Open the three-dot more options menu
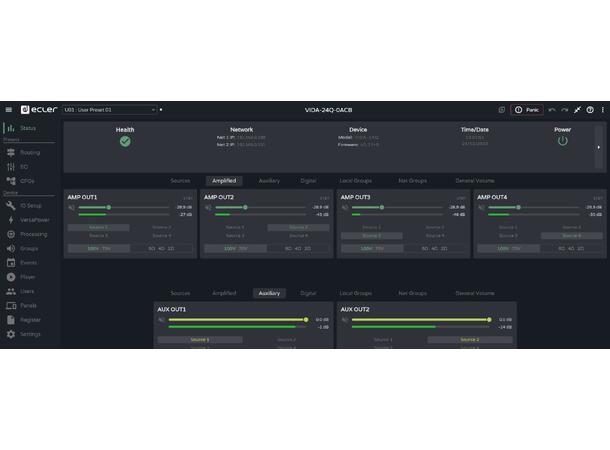610x450 pixels. 603,110
